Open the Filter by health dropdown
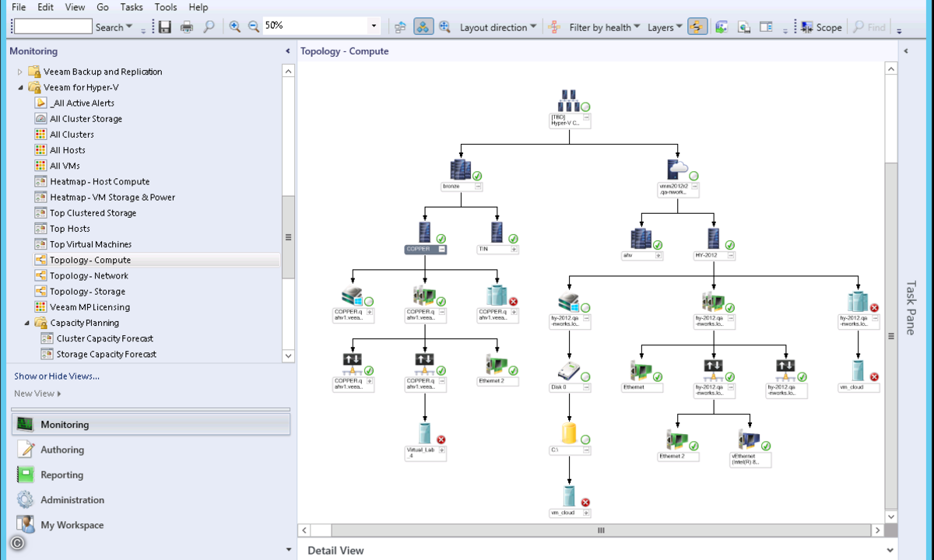Screen dimensions: 934x560 coord(605,27)
